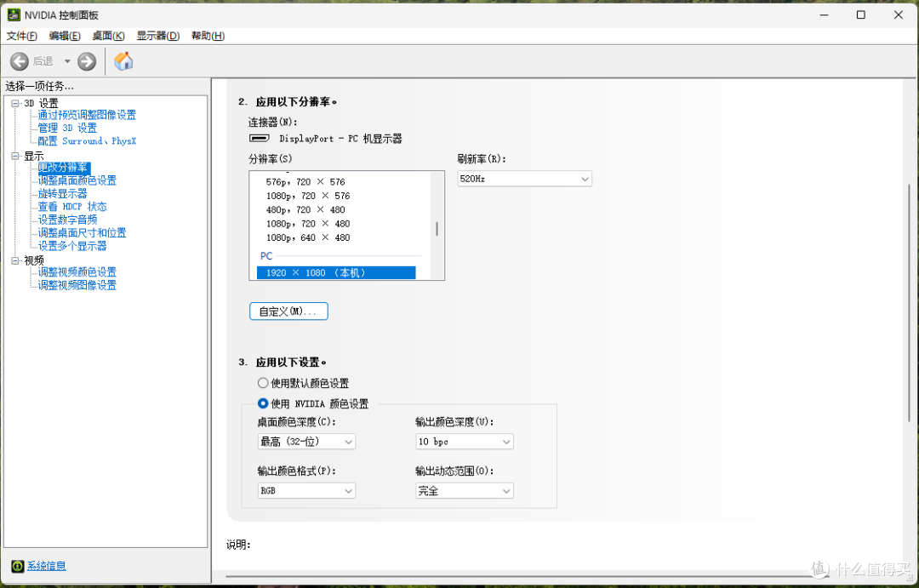Open the Home icon in toolbar

[x=123, y=61]
